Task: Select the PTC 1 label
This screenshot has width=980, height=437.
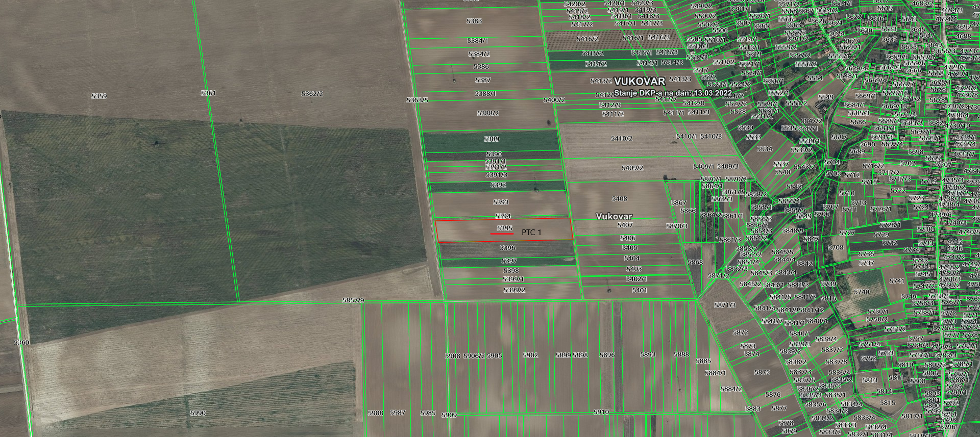Action: pyautogui.click(x=531, y=233)
